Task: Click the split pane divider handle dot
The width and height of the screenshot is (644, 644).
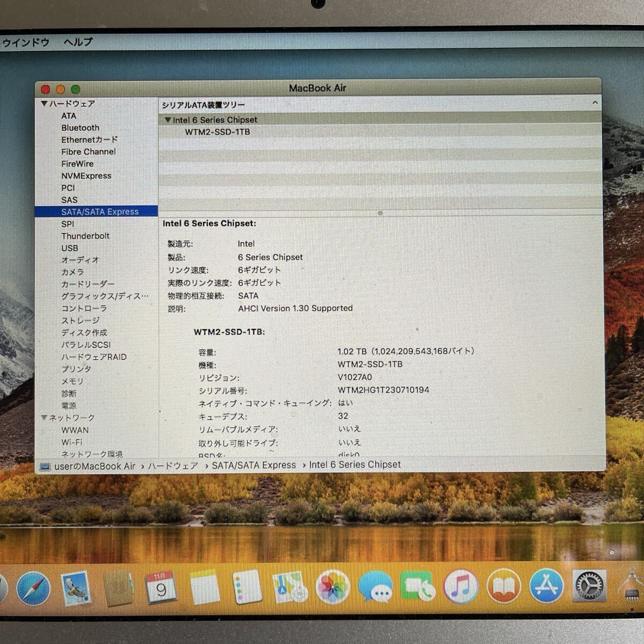Action: pos(380,213)
